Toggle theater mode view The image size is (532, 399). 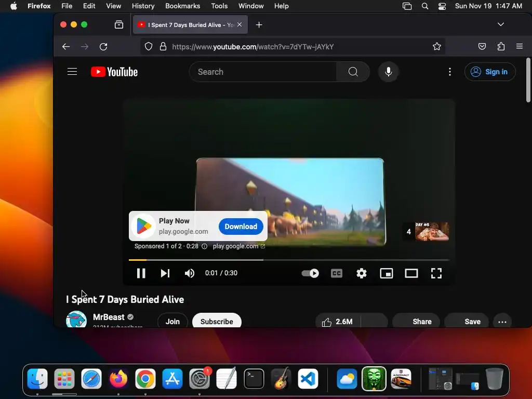411,273
